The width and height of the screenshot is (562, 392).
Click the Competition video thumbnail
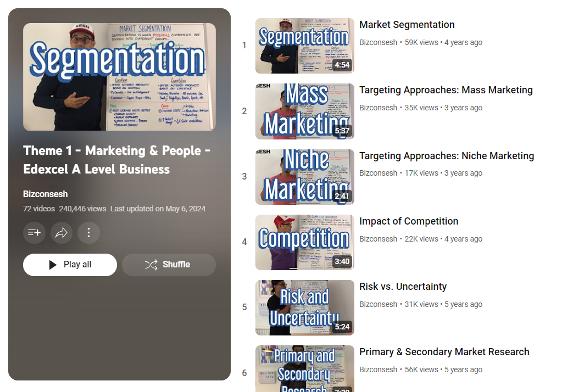304,242
